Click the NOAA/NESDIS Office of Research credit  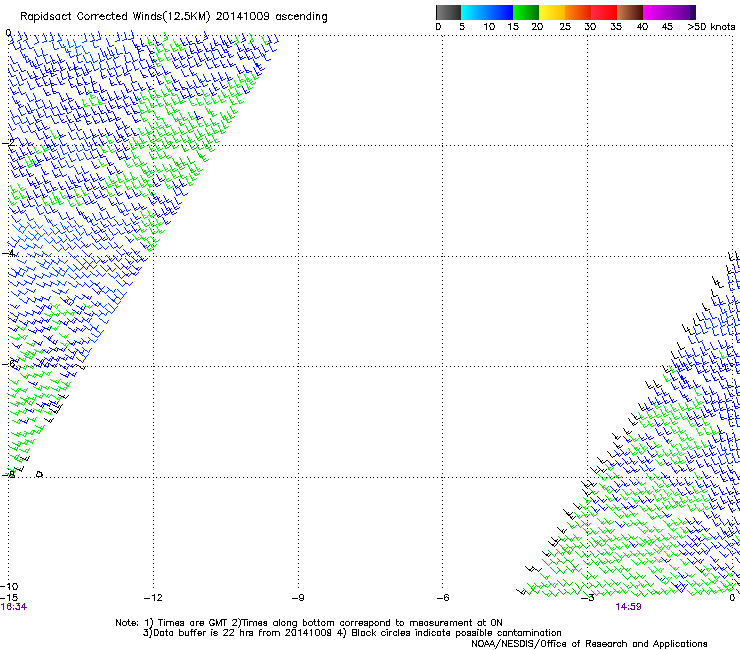click(x=589, y=644)
